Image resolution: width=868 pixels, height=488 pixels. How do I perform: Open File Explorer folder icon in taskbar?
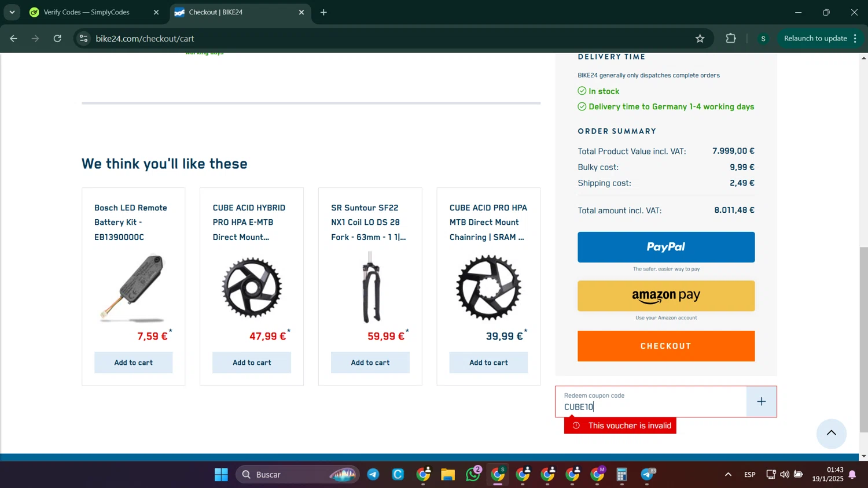click(448, 475)
